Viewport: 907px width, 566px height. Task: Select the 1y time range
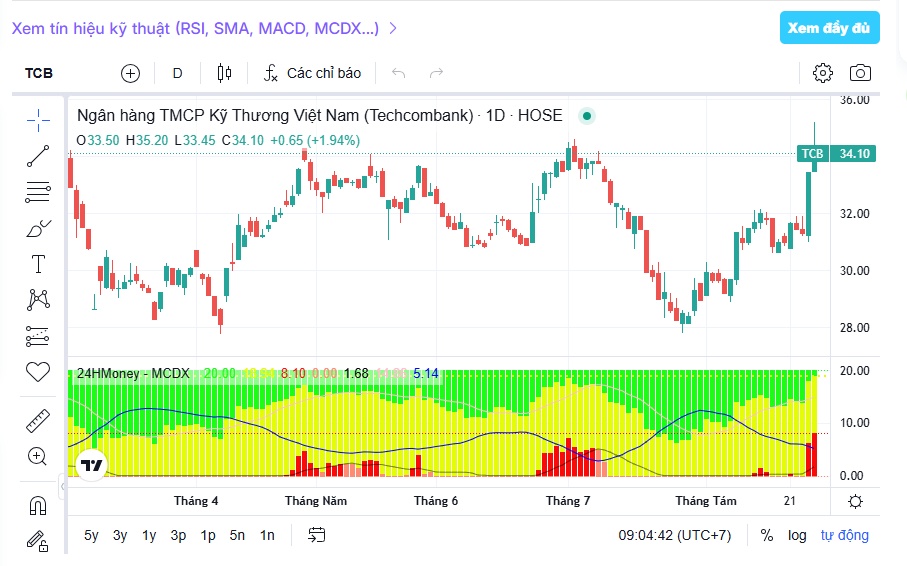click(149, 535)
